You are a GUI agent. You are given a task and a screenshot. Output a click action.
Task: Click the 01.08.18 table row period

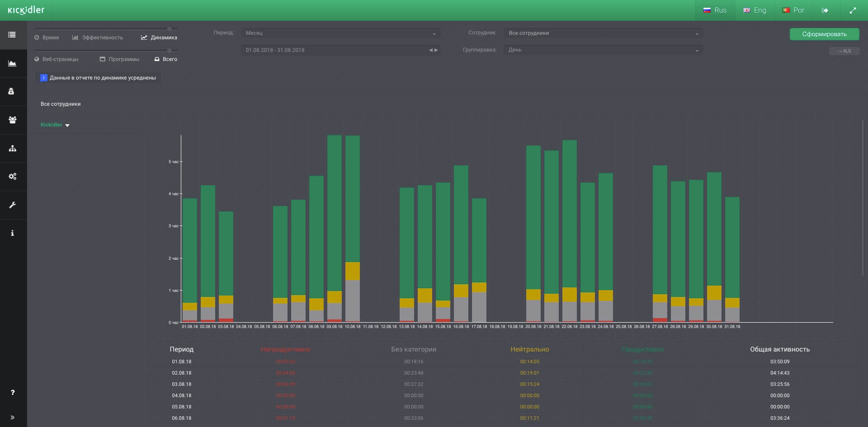182,361
